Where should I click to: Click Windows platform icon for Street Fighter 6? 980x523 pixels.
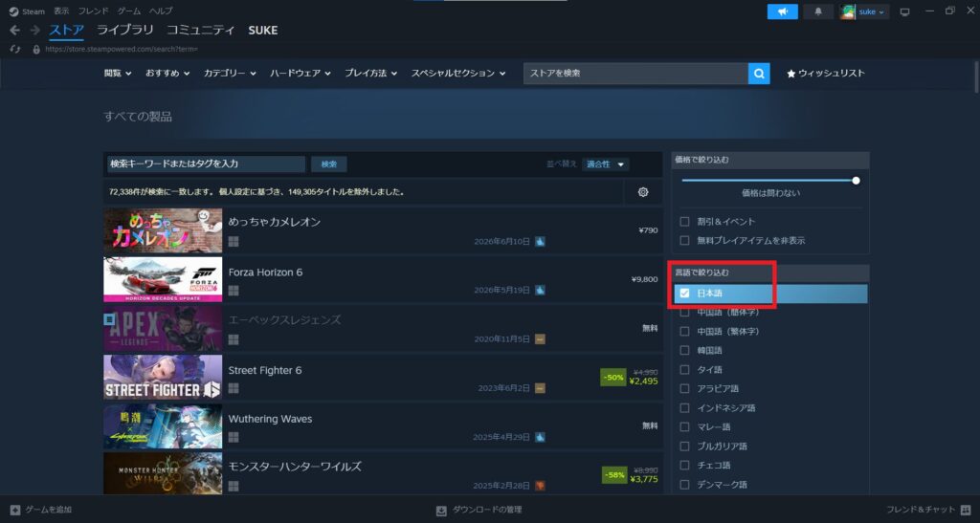pyautogui.click(x=234, y=388)
